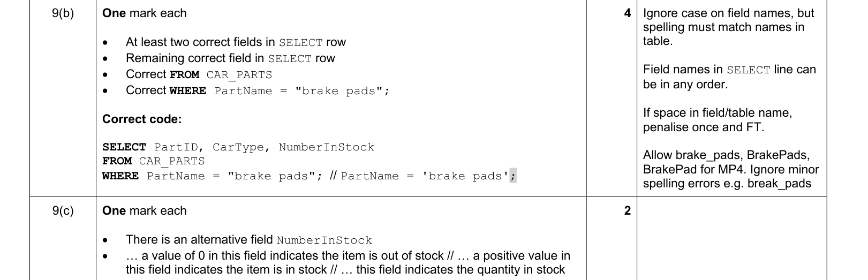Click the 'Ignore case on field names' note
The image size is (868, 280).
point(728,27)
